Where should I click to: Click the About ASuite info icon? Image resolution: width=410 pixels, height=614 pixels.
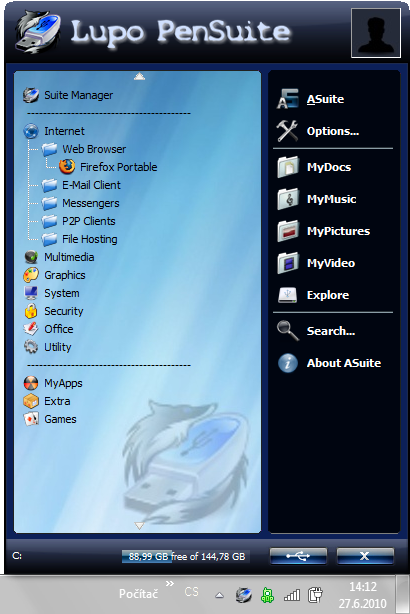288,363
